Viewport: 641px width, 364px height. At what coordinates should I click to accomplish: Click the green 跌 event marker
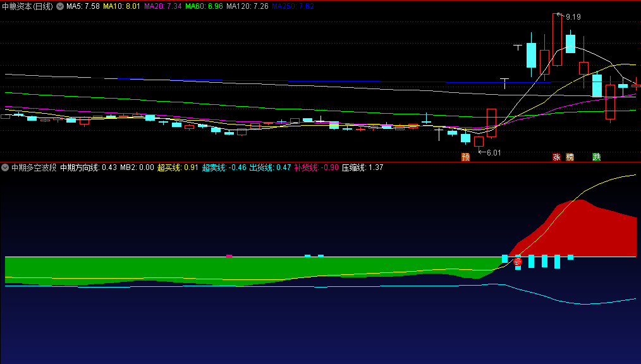(x=597, y=157)
